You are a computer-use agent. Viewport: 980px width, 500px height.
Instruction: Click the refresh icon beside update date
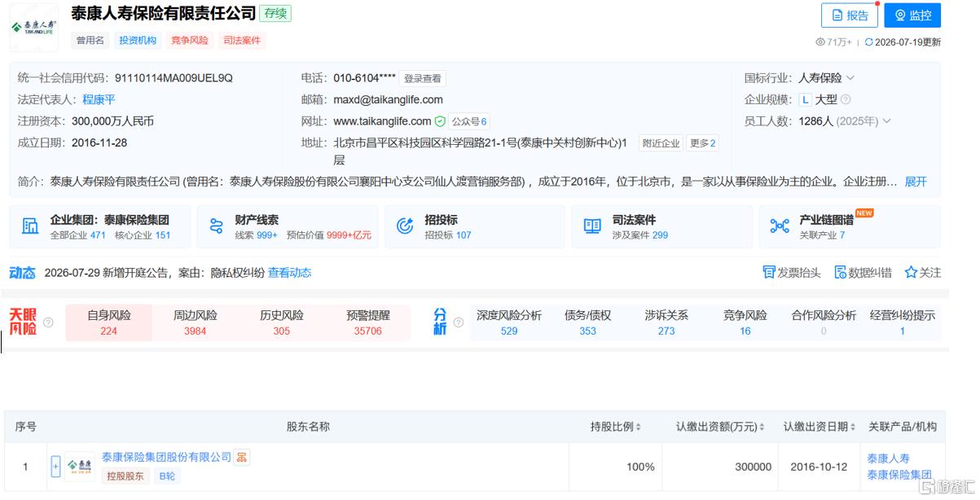point(869,42)
